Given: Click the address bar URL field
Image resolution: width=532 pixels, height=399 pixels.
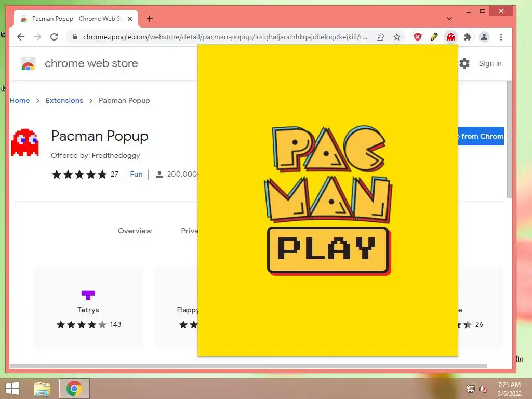Looking at the screenshot, I should 224,37.
